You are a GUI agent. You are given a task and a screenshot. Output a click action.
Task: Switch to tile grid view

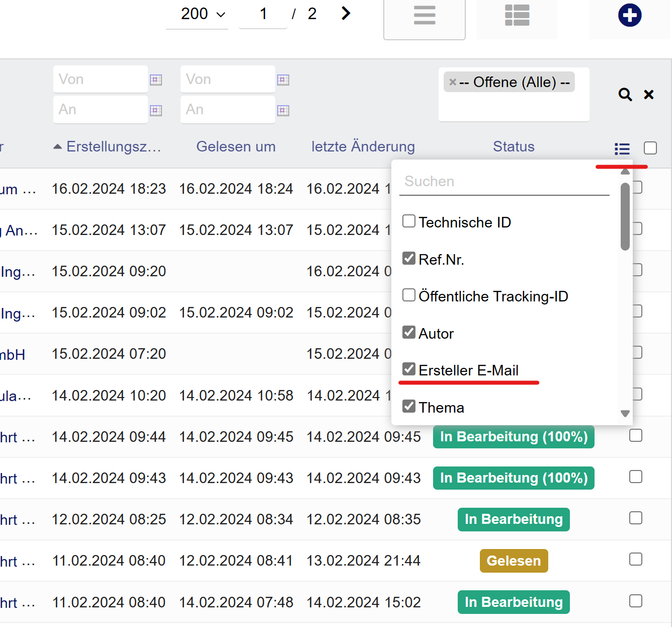coord(517,15)
